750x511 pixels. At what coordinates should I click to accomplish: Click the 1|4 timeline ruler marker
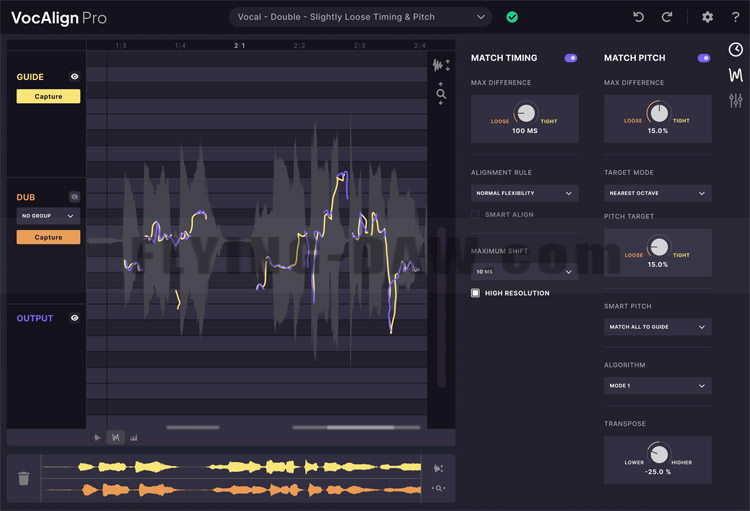click(180, 45)
